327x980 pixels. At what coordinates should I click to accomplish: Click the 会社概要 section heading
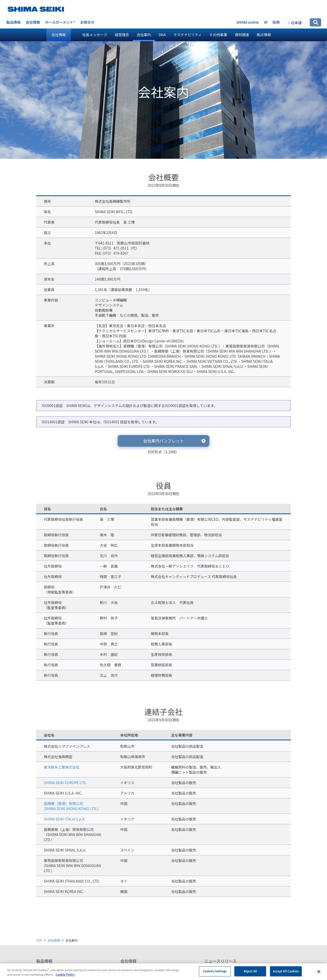tap(163, 177)
